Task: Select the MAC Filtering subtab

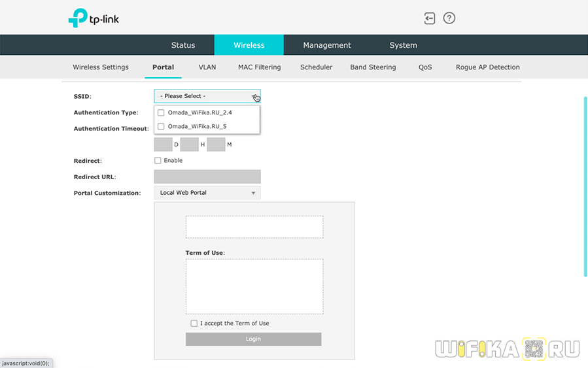Action: click(259, 67)
